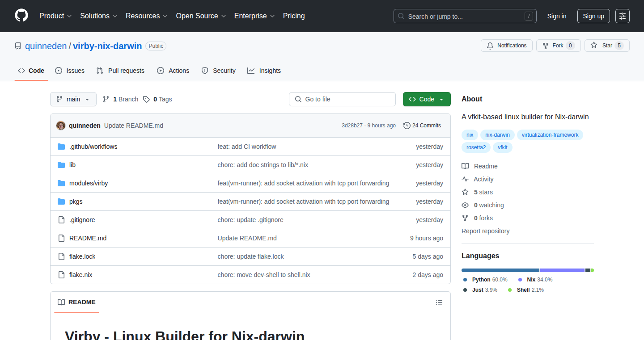Image resolution: width=644 pixels, height=340 pixels.
Task: Click the Report repository link
Action: coord(485,231)
